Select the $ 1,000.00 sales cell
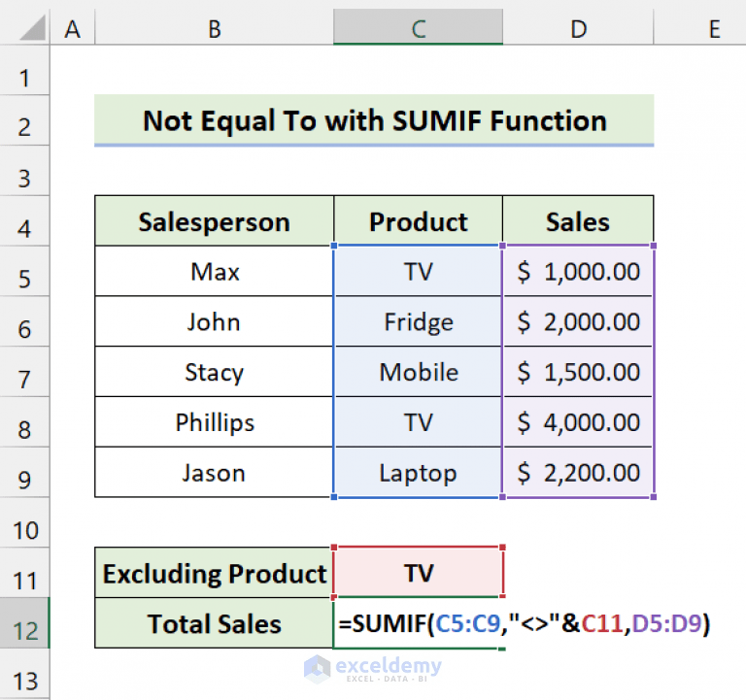746x700 pixels. (x=578, y=272)
